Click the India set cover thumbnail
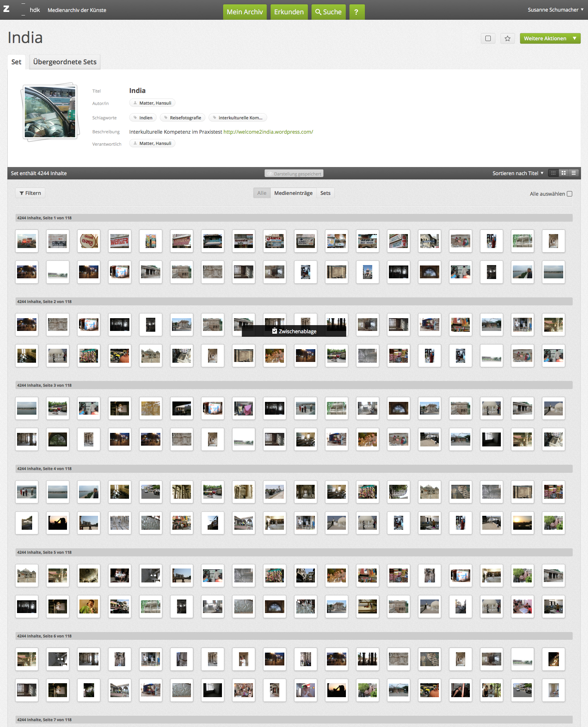This screenshot has width=588, height=727. coord(50,112)
